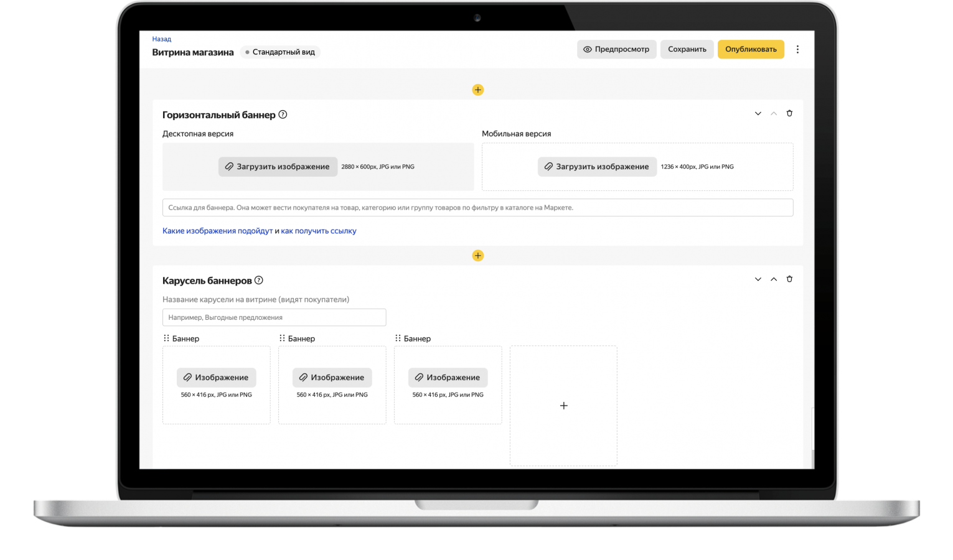
Task: Click the yellow plus above Карусель баннеров
Action: 477,256
